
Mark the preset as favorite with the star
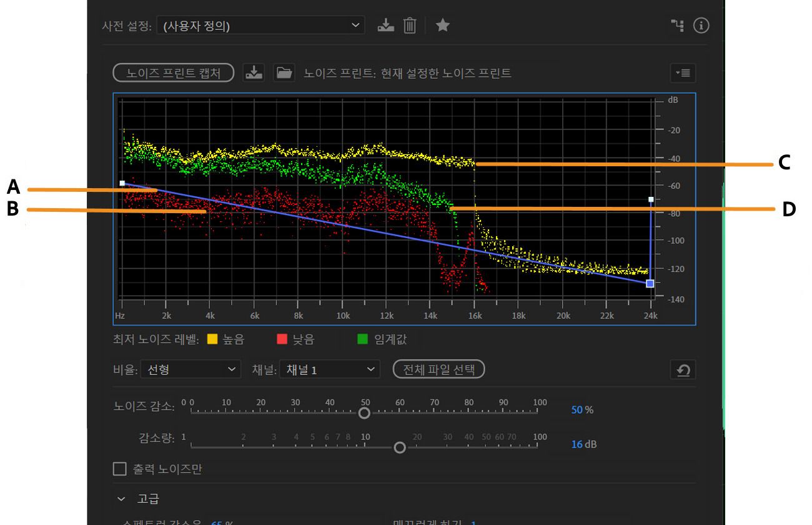pyautogui.click(x=443, y=26)
